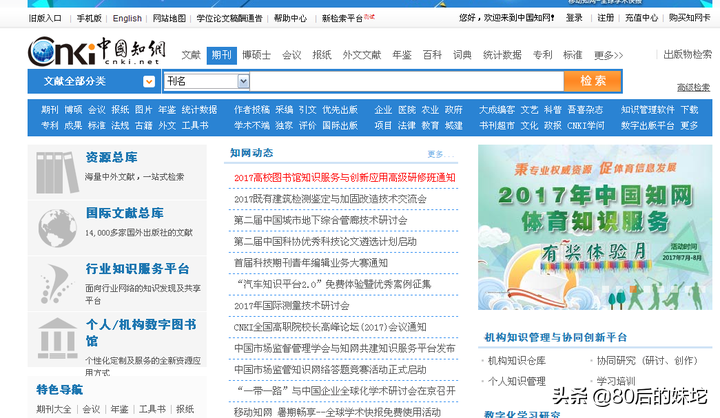This screenshot has width=720, height=418.
Task: Click 旧版入口 in top bar
Action: click(45, 18)
